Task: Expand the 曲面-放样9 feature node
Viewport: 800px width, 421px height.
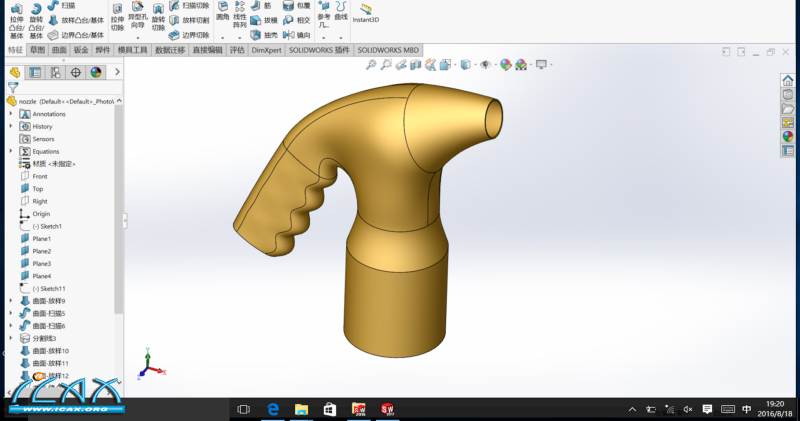Action: click(x=11, y=301)
